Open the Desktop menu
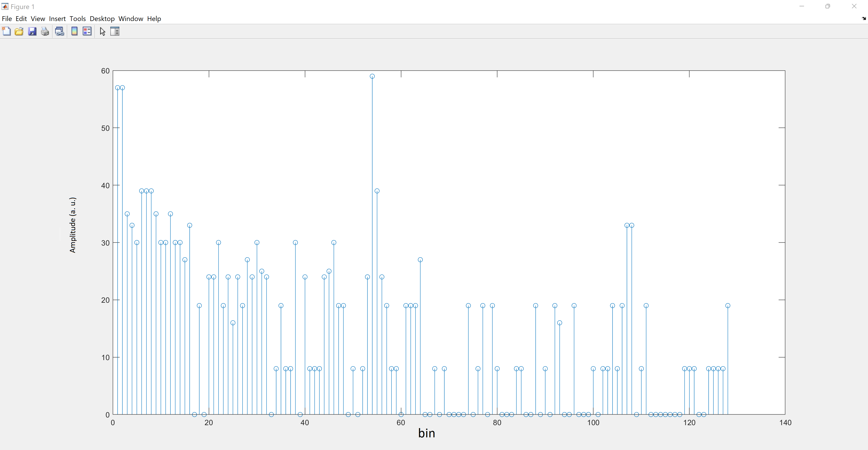 [102, 19]
